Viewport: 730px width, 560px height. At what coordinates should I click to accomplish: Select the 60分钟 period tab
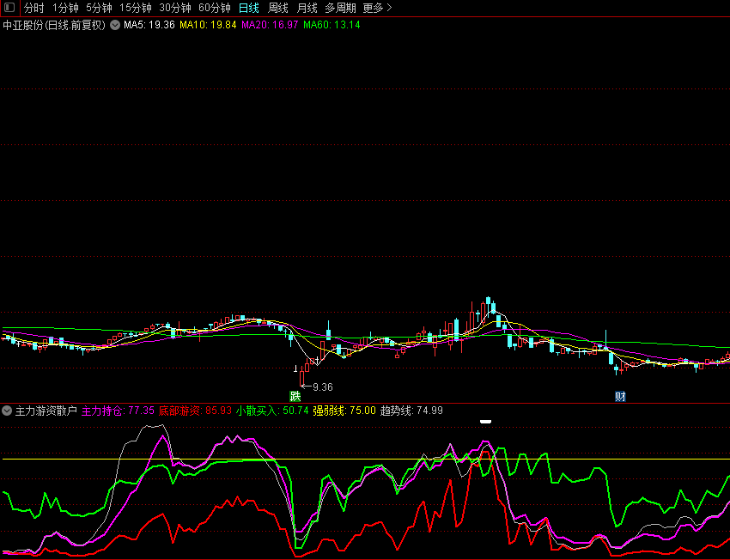coord(215,8)
